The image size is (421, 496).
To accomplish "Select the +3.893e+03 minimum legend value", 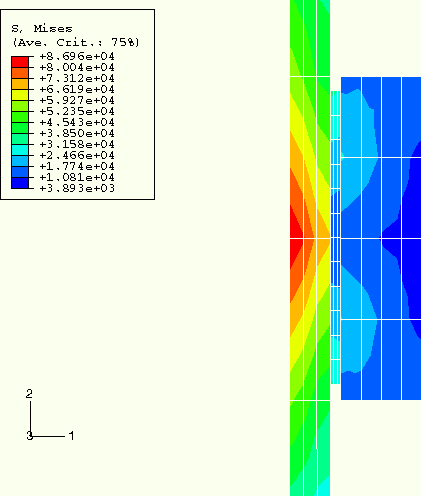I will pos(77,188).
